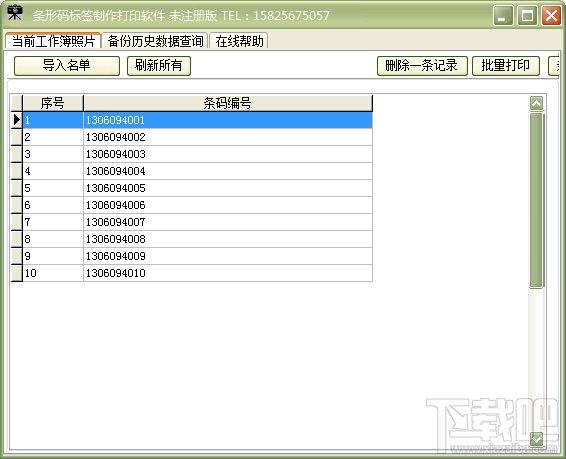Maximize the barcode label software window
Screen dimensions: 566x459
click(527, 16)
